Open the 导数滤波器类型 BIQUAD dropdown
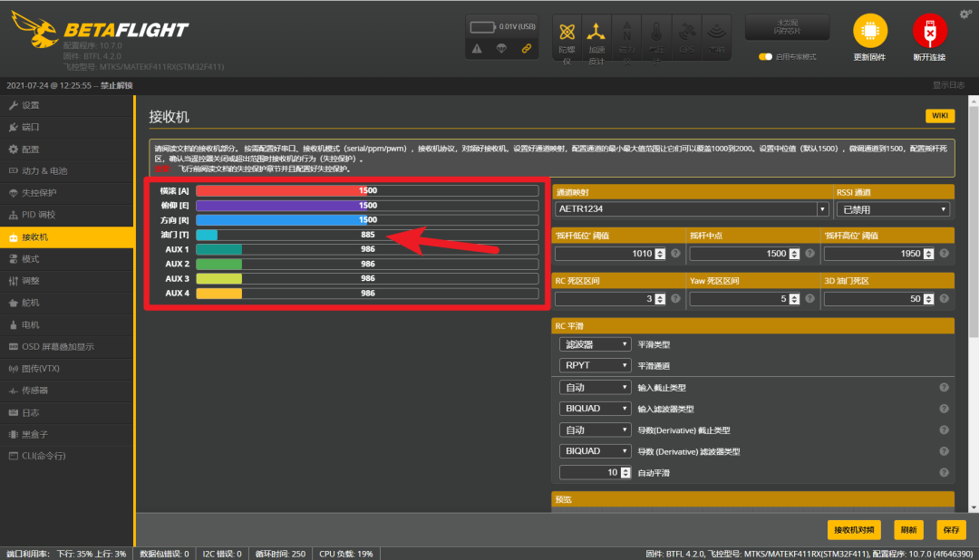Screen dimensions: 979x560 tap(595, 450)
